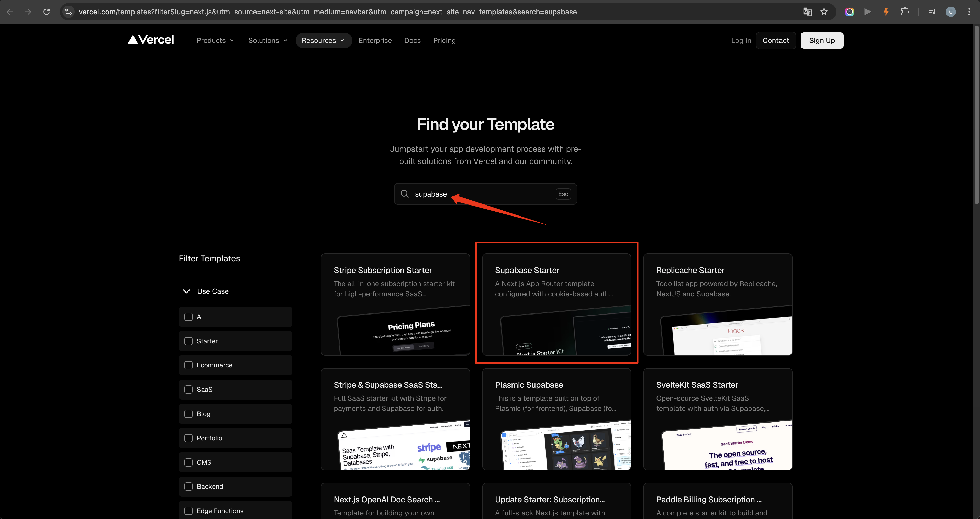980x519 pixels.
Task: Click the search magnifier icon
Action: (404, 194)
